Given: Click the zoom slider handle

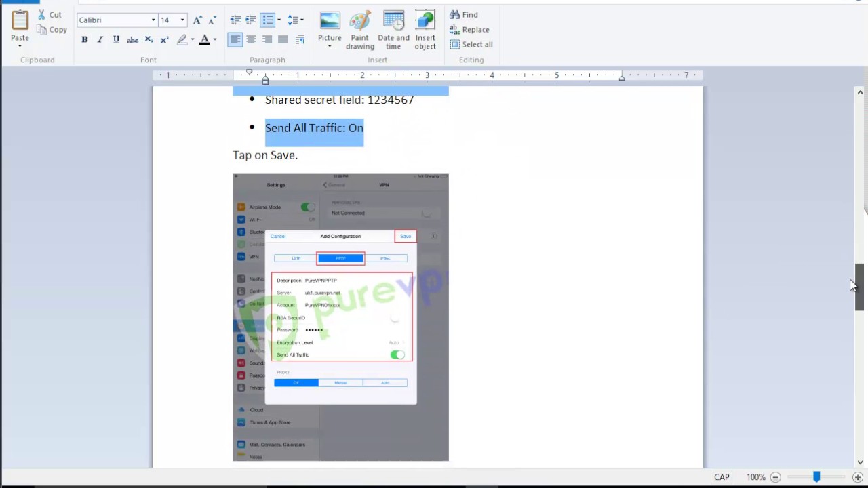Looking at the screenshot, I should point(816,477).
